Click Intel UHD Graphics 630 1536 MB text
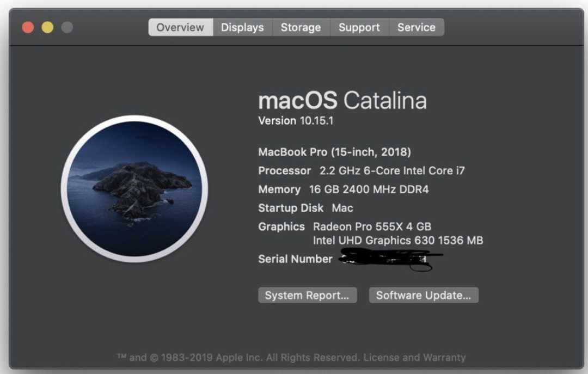The height and width of the screenshot is (374, 588). 398,241
